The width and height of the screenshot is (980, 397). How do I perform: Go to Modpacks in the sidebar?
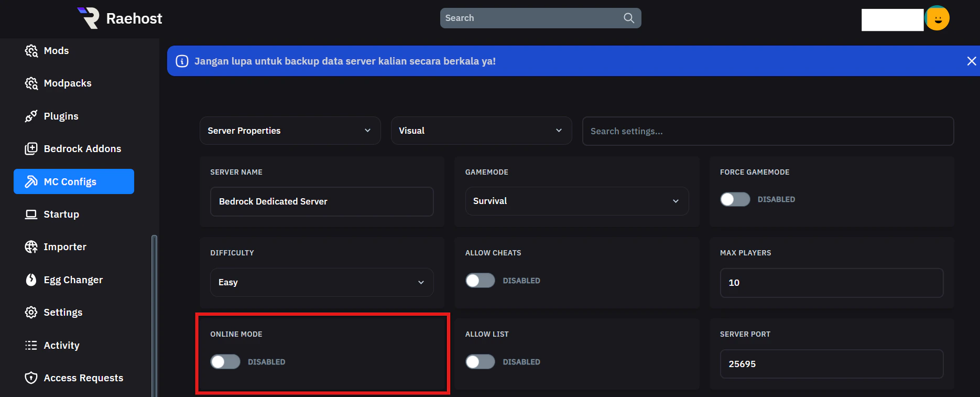tap(68, 83)
